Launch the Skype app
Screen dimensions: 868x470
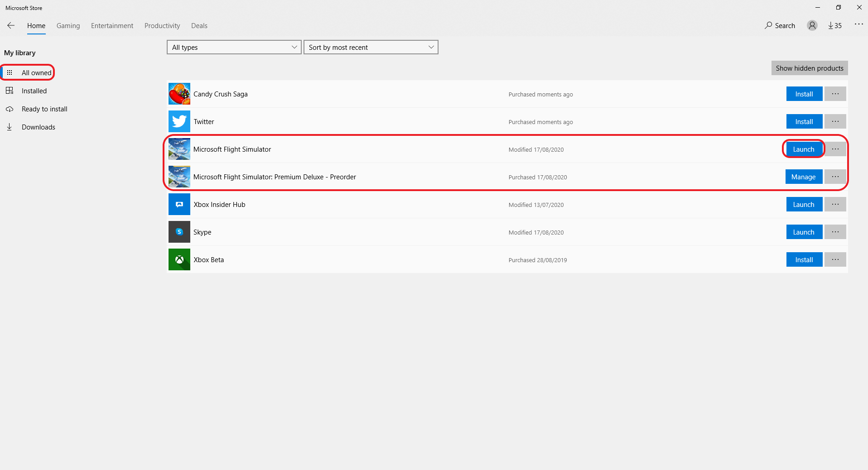(804, 232)
